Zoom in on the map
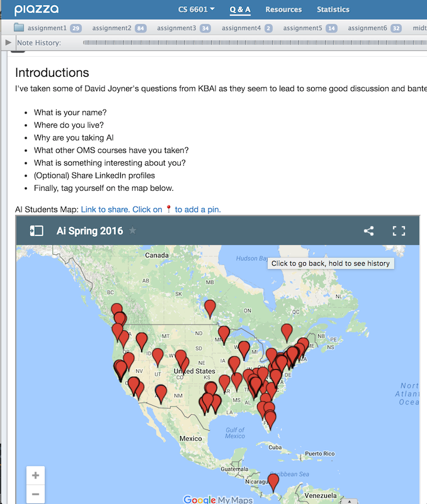Image resolution: width=427 pixels, height=504 pixels. click(36, 475)
